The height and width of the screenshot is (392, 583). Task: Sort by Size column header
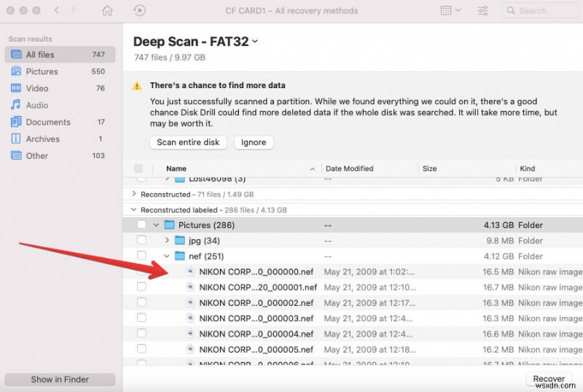point(429,168)
